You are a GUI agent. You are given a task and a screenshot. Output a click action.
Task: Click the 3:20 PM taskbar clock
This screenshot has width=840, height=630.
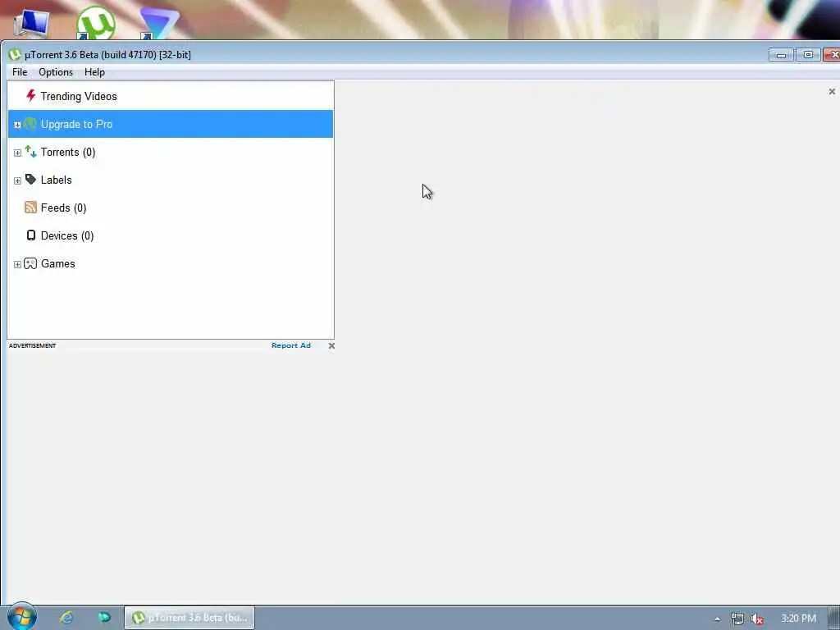(798, 619)
